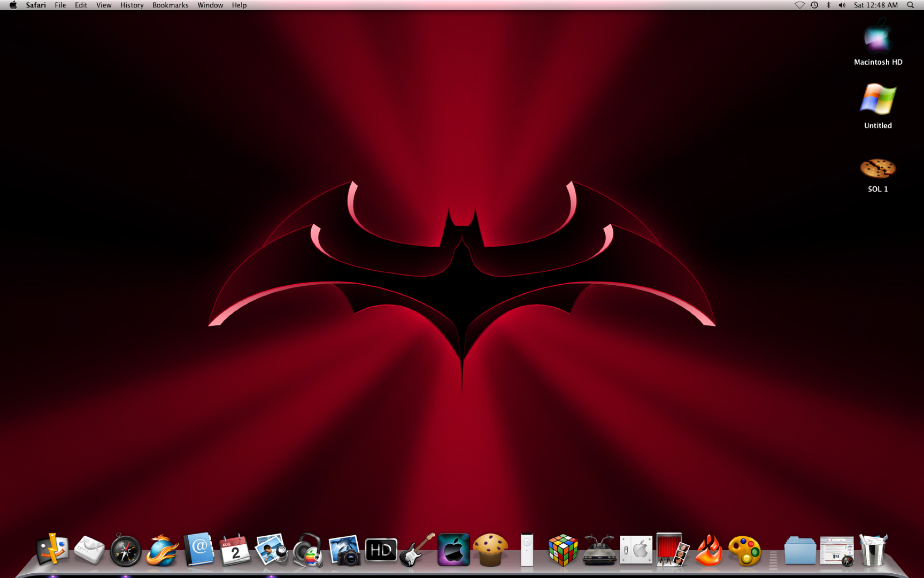Open the File menu

coord(60,5)
